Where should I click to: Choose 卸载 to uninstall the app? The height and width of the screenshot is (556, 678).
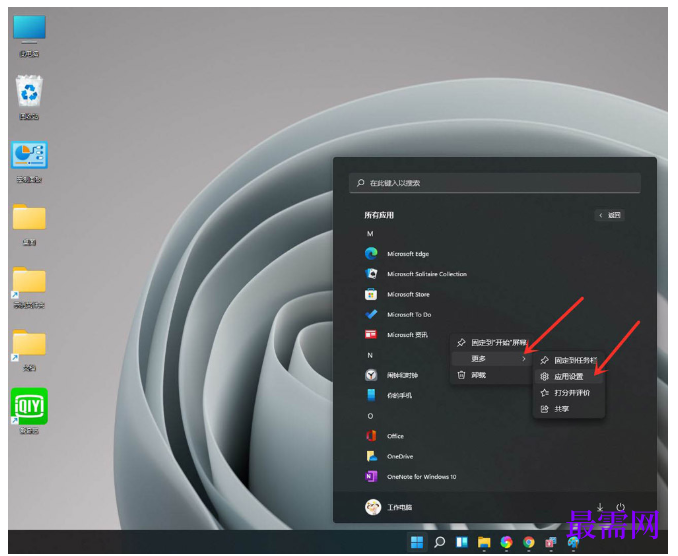point(493,375)
